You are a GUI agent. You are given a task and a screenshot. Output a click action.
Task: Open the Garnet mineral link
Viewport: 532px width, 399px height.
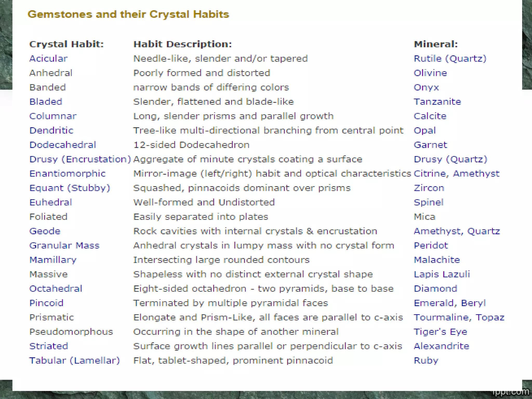point(430,145)
